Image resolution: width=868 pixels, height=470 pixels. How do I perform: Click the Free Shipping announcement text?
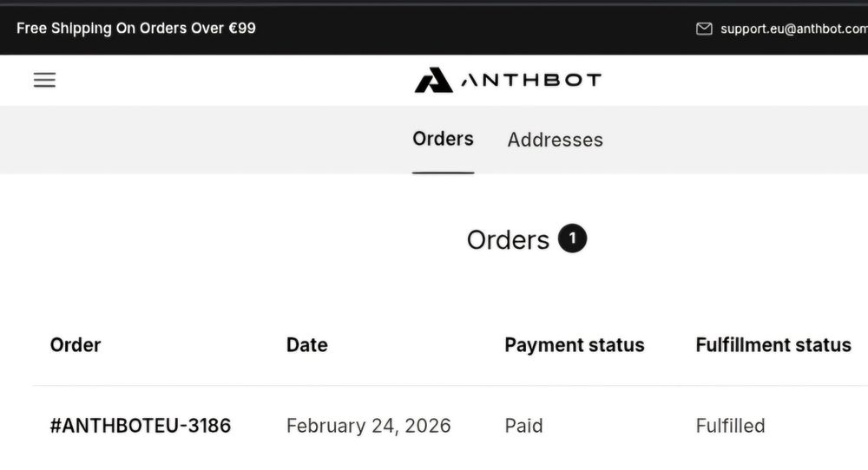point(136,28)
